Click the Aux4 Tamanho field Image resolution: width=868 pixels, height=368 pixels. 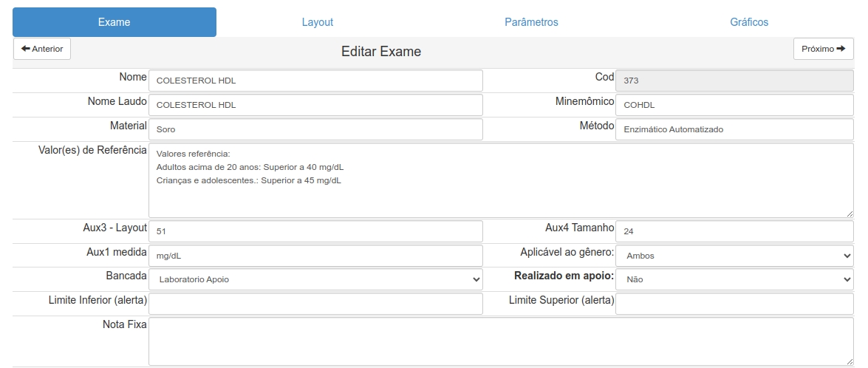[x=734, y=231]
